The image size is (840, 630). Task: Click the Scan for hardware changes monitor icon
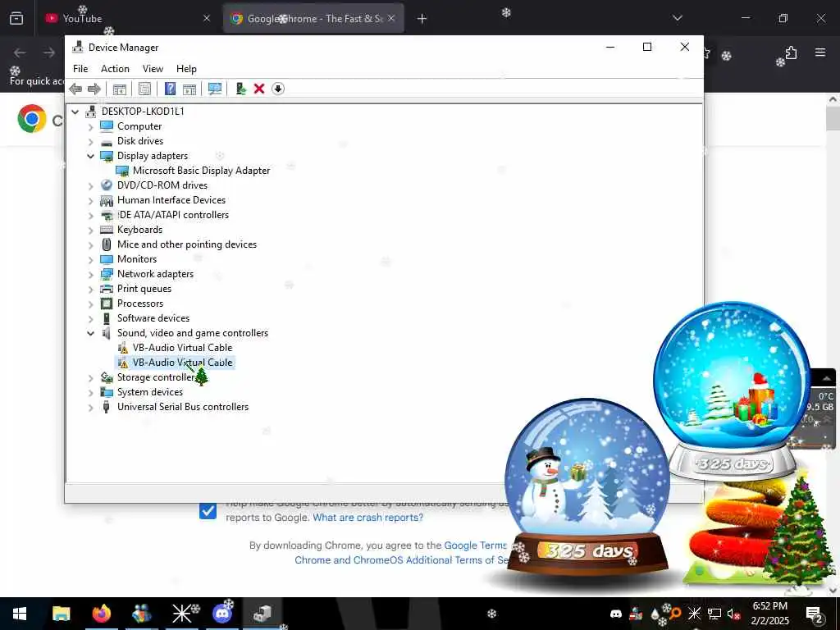click(215, 89)
